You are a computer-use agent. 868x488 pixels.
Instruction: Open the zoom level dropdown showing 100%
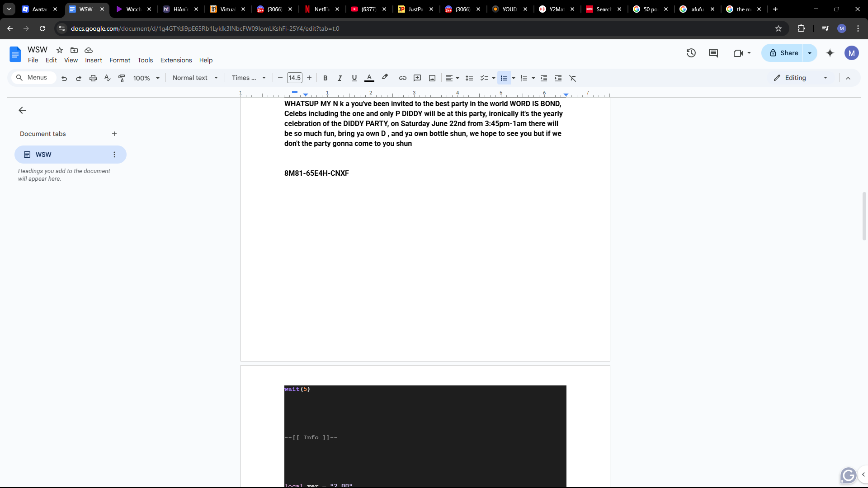(146, 78)
